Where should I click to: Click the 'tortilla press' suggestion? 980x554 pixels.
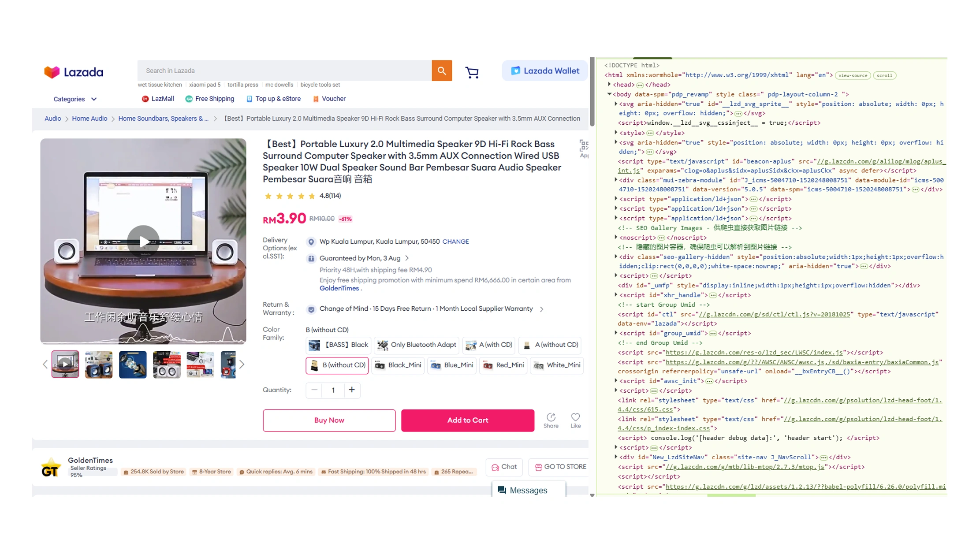click(242, 85)
